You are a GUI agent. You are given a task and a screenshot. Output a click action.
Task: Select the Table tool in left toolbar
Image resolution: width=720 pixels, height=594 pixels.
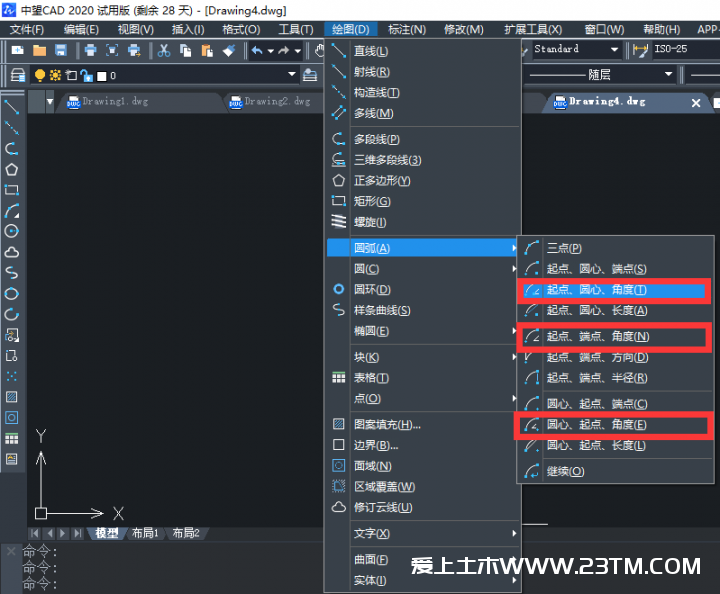pyautogui.click(x=11, y=438)
